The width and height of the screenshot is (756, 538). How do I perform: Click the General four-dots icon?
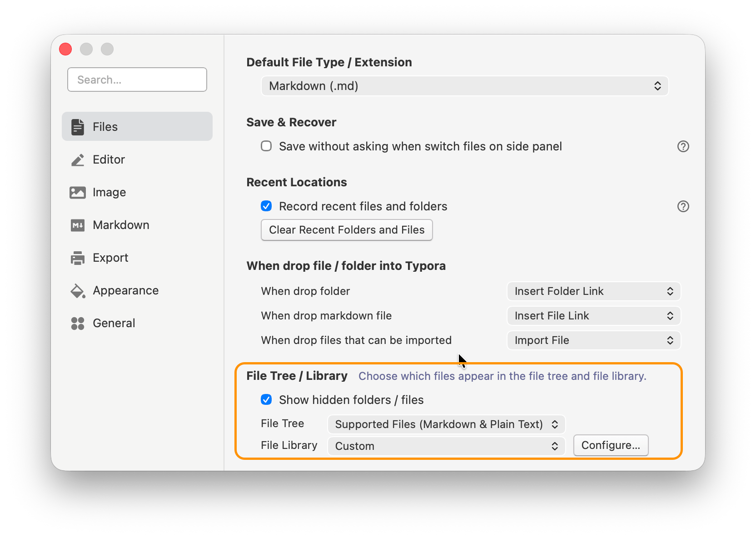(78, 323)
